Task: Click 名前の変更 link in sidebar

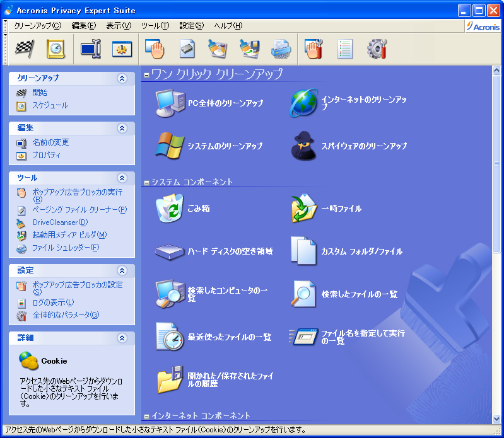Action: pyautogui.click(x=50, y=142)
